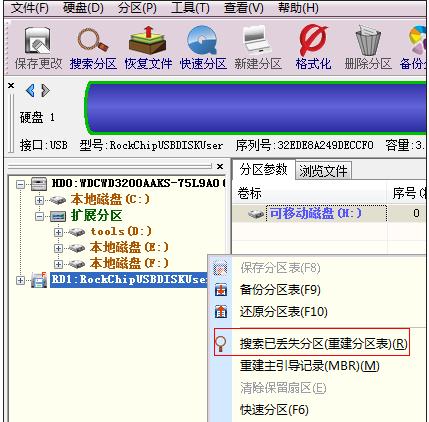Click the Quick Partition (快速分区) disc icon

point(202,41)
